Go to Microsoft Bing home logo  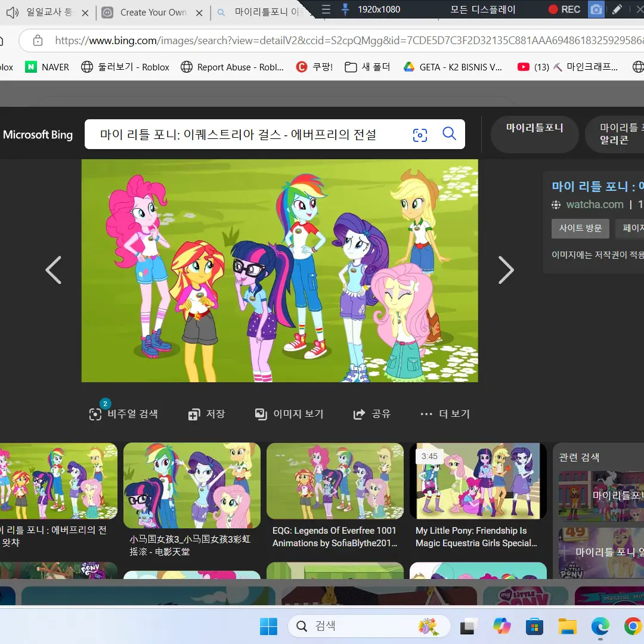point(38,135)
